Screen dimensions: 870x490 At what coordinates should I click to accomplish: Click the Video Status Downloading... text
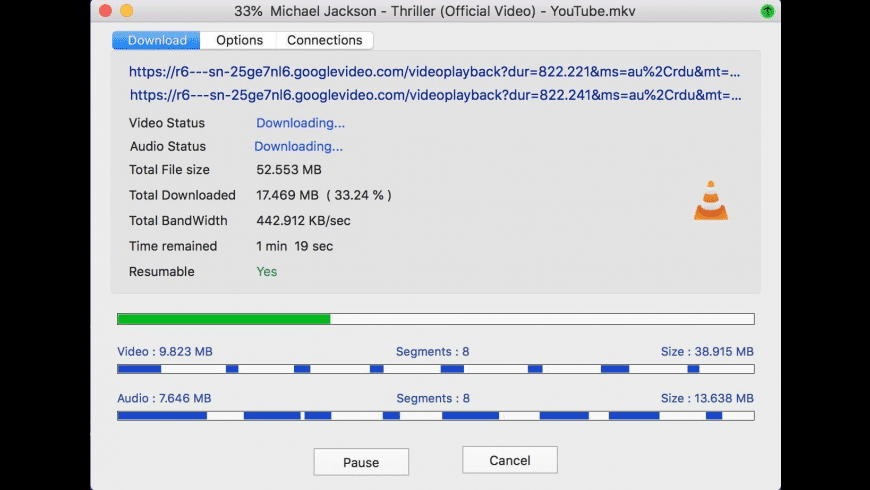(300, 123)
